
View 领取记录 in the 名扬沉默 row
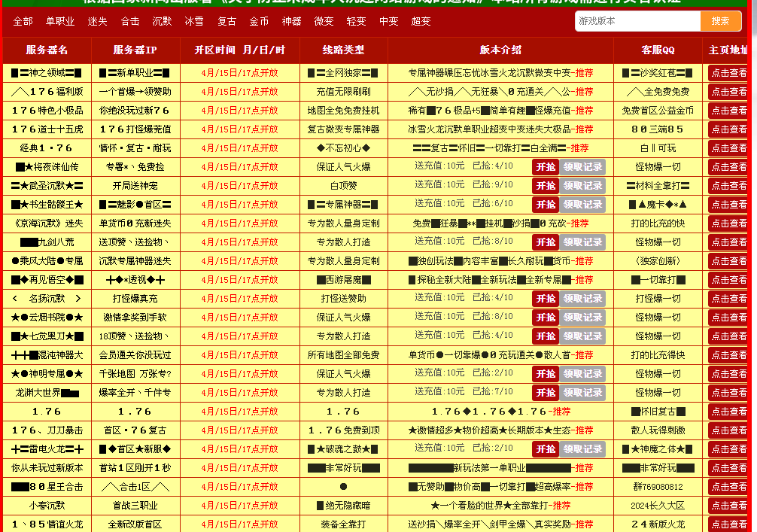coord(582,299)
